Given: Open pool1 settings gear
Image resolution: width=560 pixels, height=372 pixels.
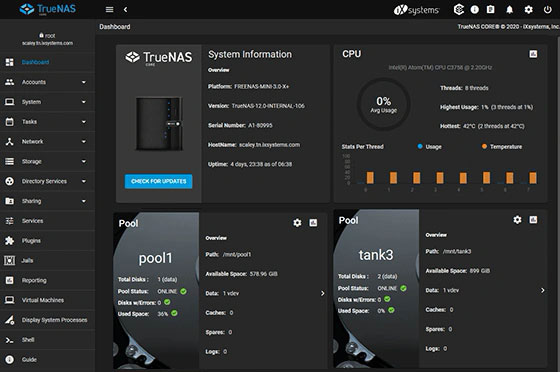Looking at the screenshot, I should point(297,223).
